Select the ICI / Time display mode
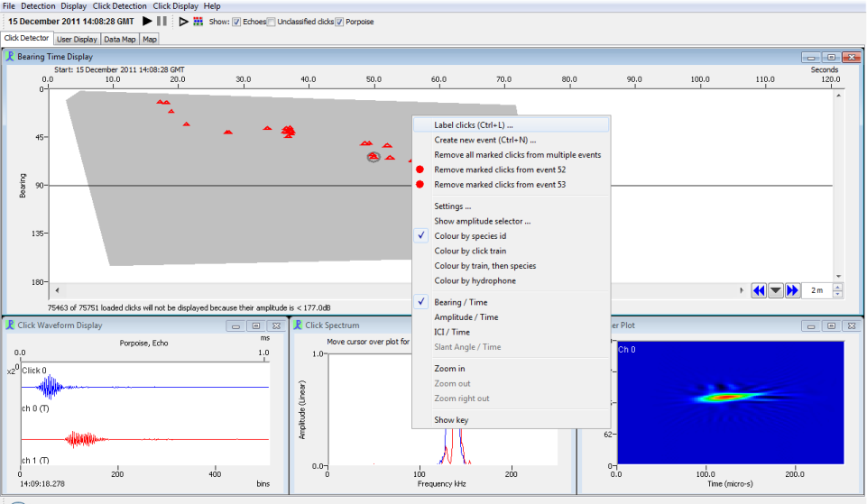 tap(512, 332)
